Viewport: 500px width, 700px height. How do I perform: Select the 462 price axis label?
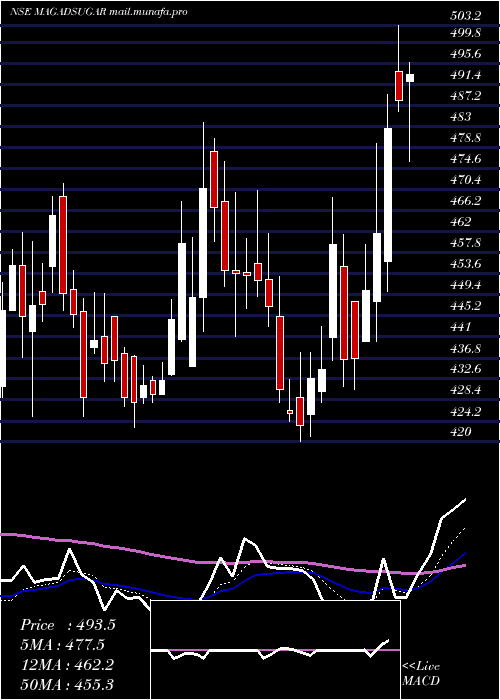point(461,222)
